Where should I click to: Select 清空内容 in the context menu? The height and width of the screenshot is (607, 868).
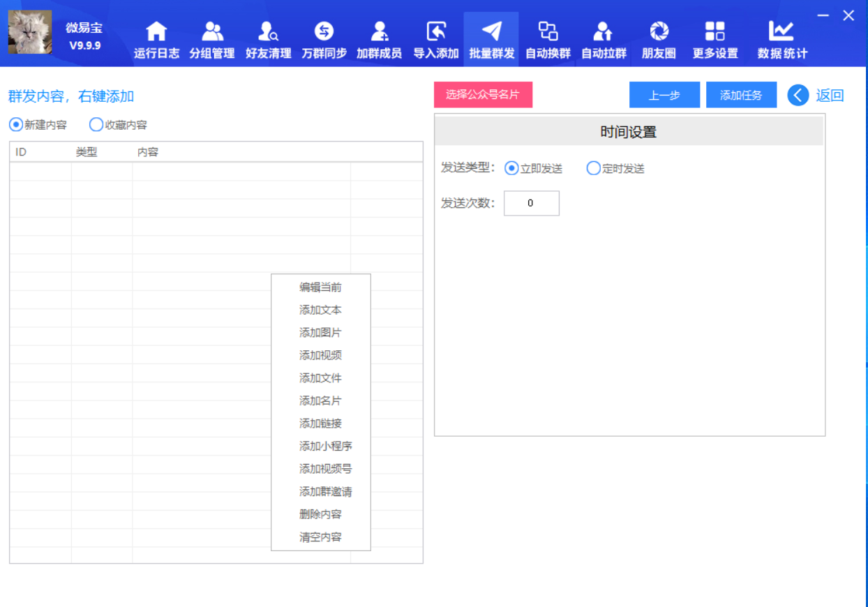pos(320,537)
